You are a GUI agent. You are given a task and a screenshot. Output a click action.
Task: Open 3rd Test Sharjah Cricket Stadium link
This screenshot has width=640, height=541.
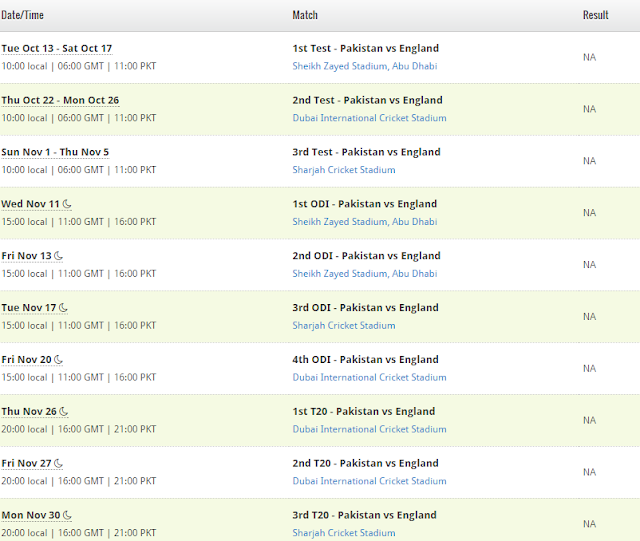tap(344, 171)
